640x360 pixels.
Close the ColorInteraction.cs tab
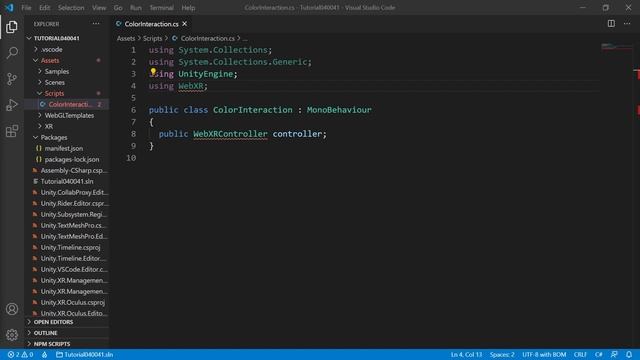pyautogui.click(x=184, y=24)
